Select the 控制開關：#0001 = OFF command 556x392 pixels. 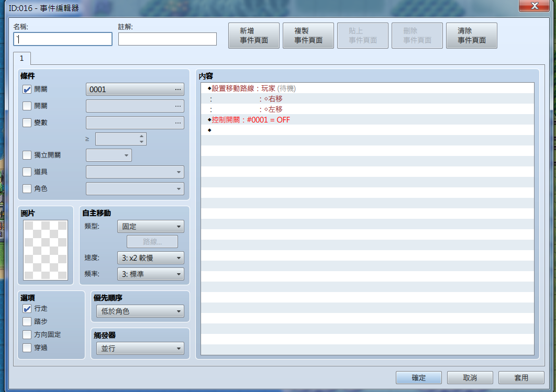[368, 120]
